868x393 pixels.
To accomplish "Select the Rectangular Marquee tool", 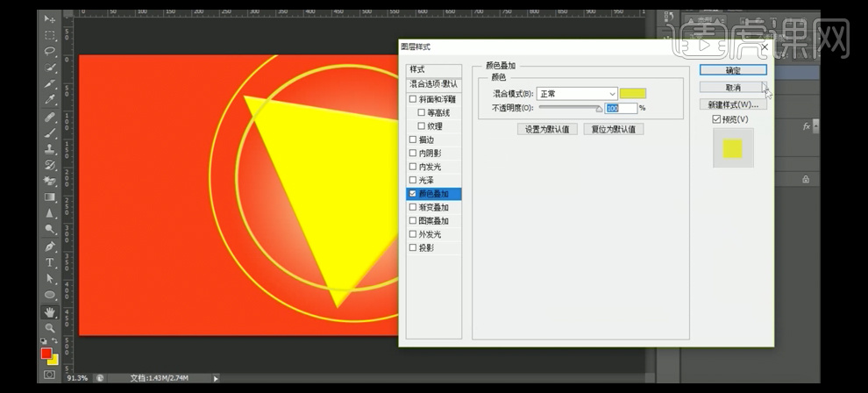I will pos(50,35).
